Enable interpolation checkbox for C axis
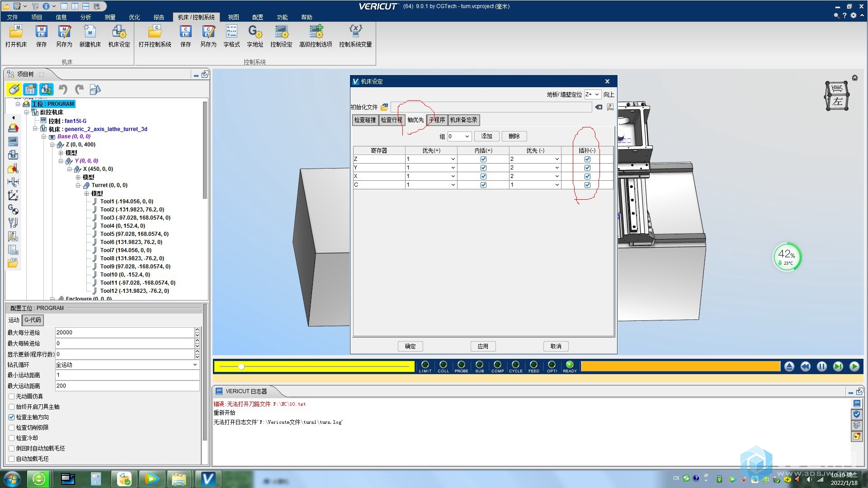The height and width of the screenshot is (488, 868). pyautogui.click(x=586, y=185)
